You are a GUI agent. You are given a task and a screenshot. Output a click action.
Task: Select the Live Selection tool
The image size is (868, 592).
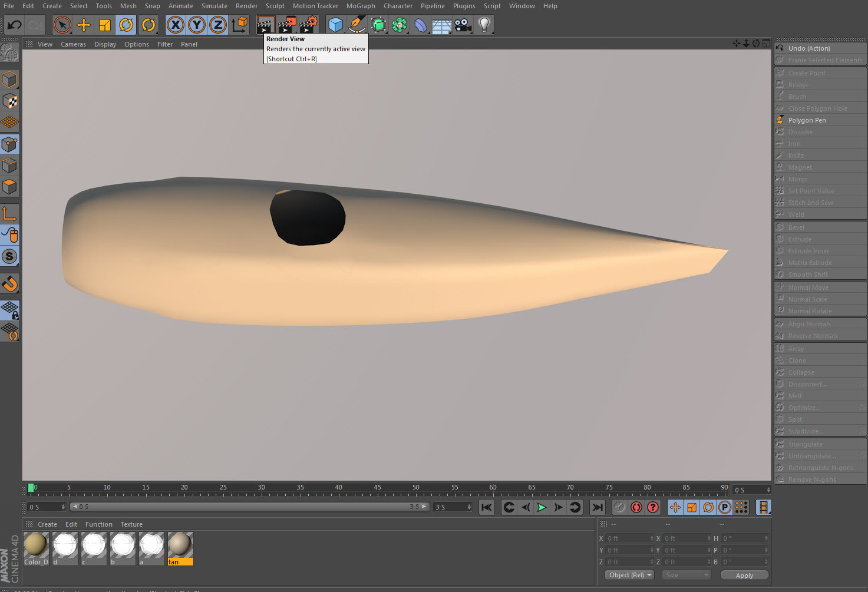click(62, 25)
